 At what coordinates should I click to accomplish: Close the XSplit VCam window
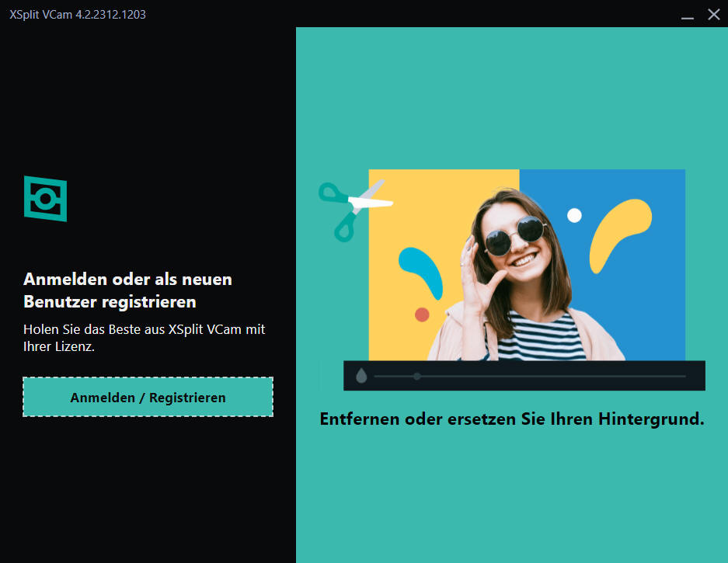pos(713,15)
